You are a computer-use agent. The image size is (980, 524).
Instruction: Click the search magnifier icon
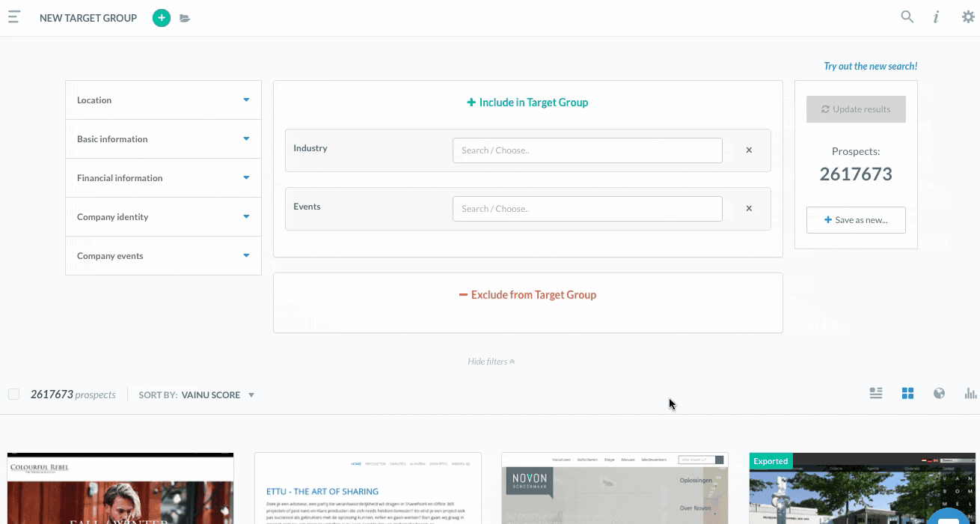(x=907, y=17)
